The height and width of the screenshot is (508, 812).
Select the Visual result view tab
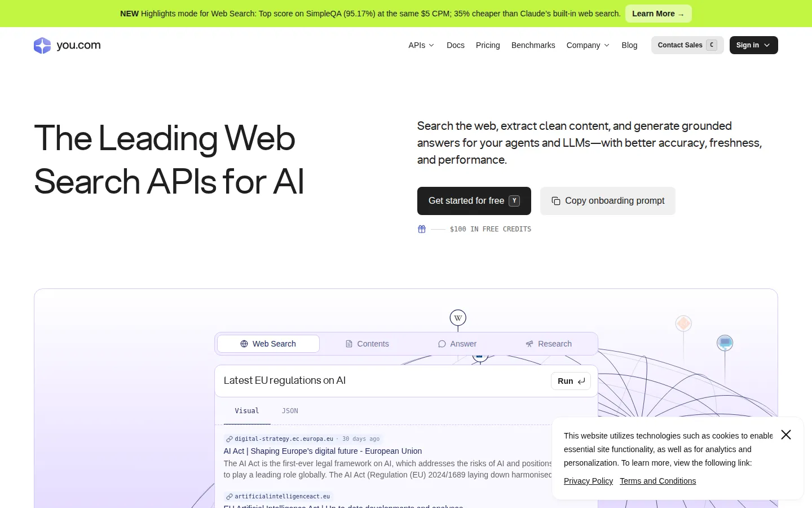pos(247,411)
